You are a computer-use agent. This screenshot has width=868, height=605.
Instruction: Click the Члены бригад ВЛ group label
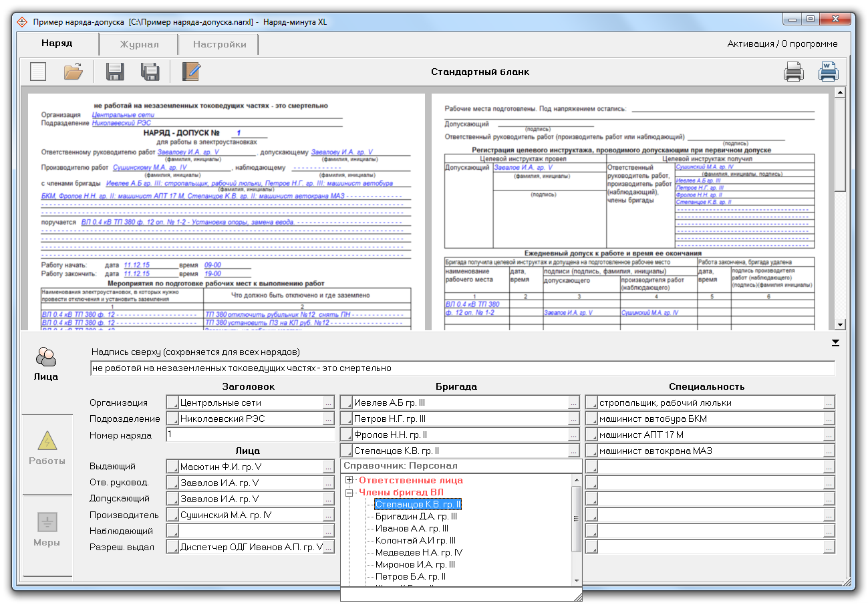(x=402, y=493)
